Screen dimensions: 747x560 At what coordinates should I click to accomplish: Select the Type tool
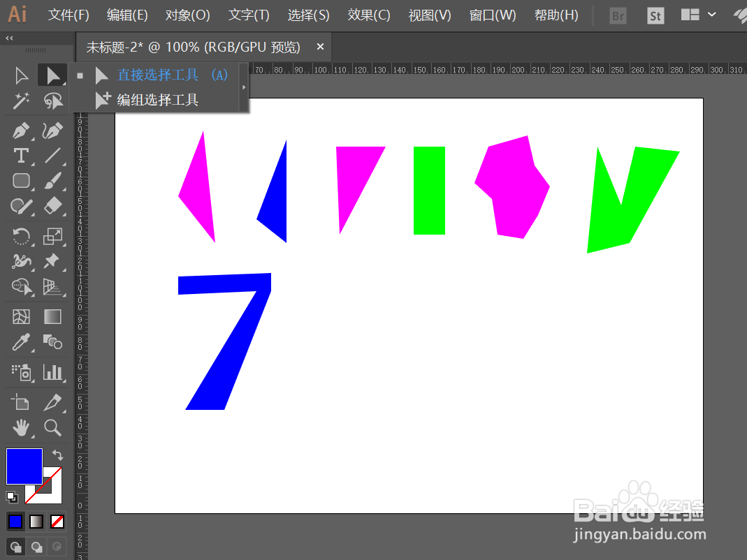[x=21, y=156]
